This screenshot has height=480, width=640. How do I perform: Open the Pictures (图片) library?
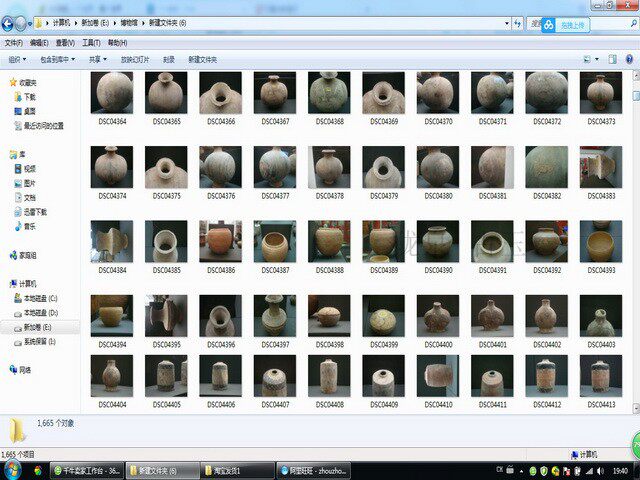pyautogui.click(x=29, y=183)
